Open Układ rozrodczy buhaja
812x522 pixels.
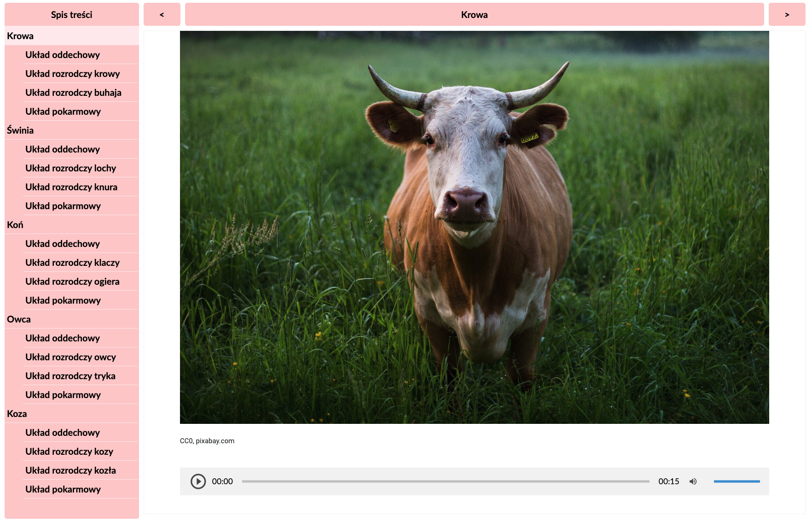point(73,93)
